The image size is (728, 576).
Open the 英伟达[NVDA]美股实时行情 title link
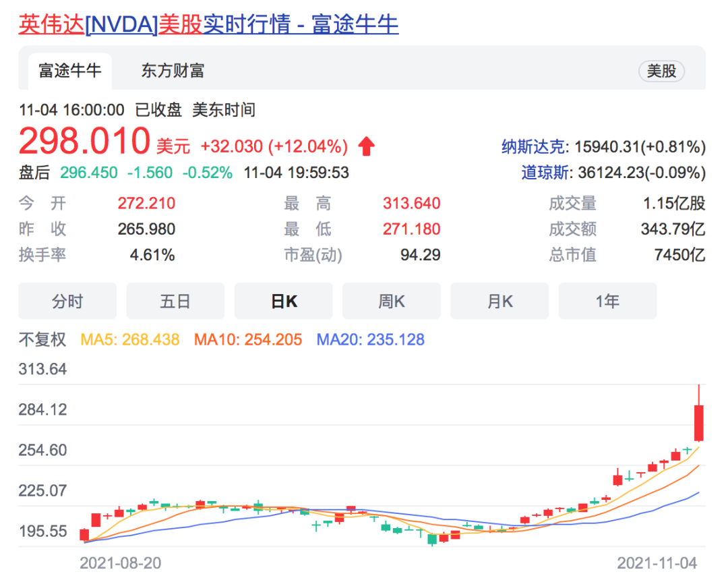pyautogui.click(x=208, y=24)
